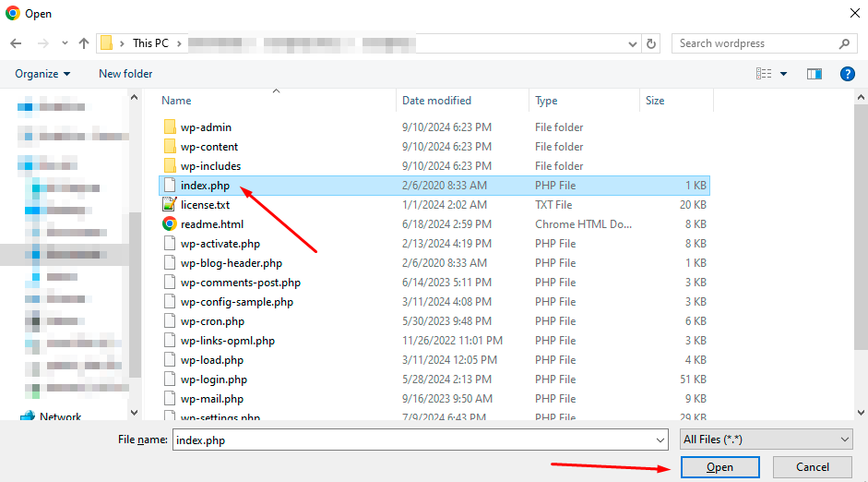Screen dimensions: 868x482
Task: Click the search magnifier icon
Action: (x=844, y=43)
